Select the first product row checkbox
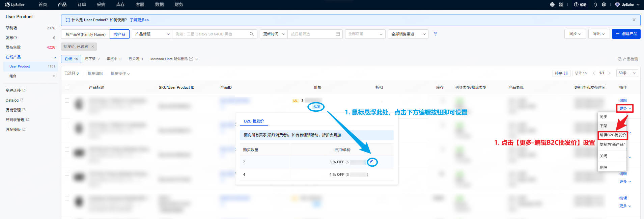This screenshot has width=644, height=219. [x=67, y=100]
